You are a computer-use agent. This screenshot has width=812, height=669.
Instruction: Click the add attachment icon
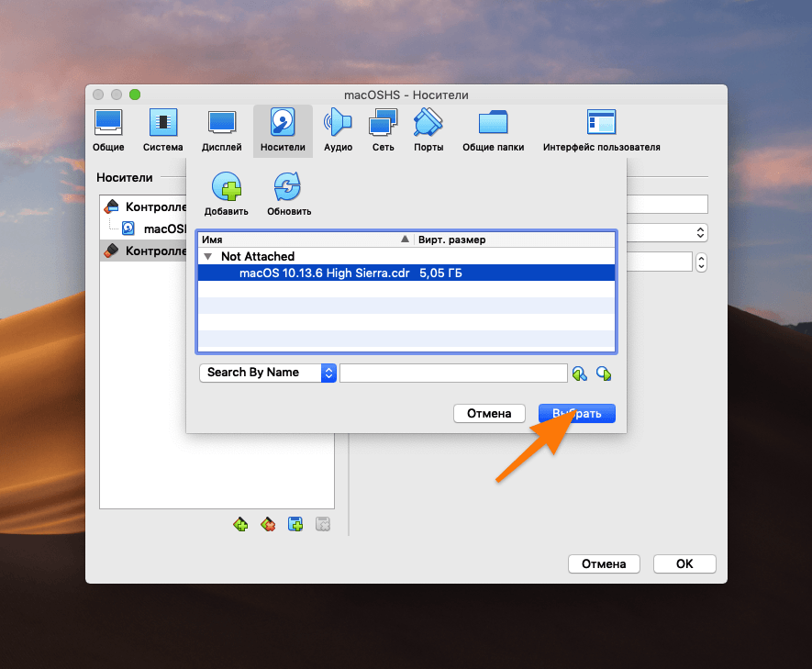click(295, 525)
